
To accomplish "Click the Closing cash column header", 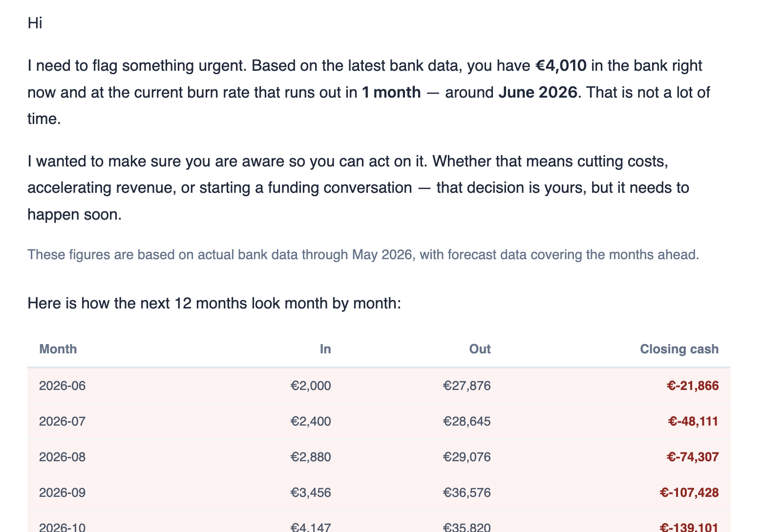I will click(679, 349).
